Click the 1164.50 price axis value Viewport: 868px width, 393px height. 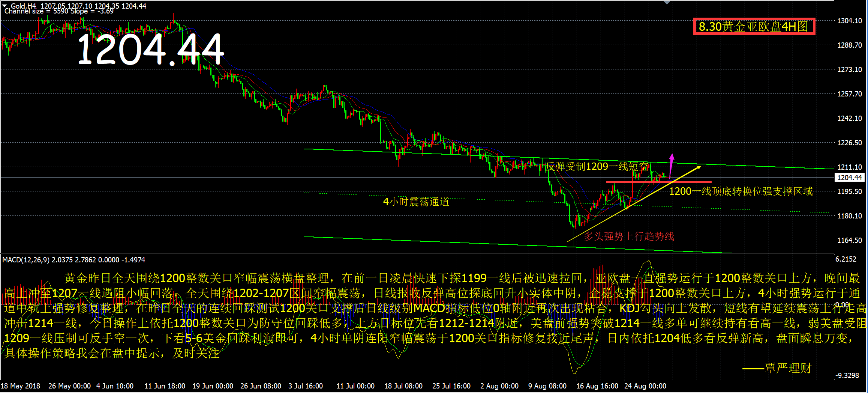pyautogui.click(x=849, y=241)
